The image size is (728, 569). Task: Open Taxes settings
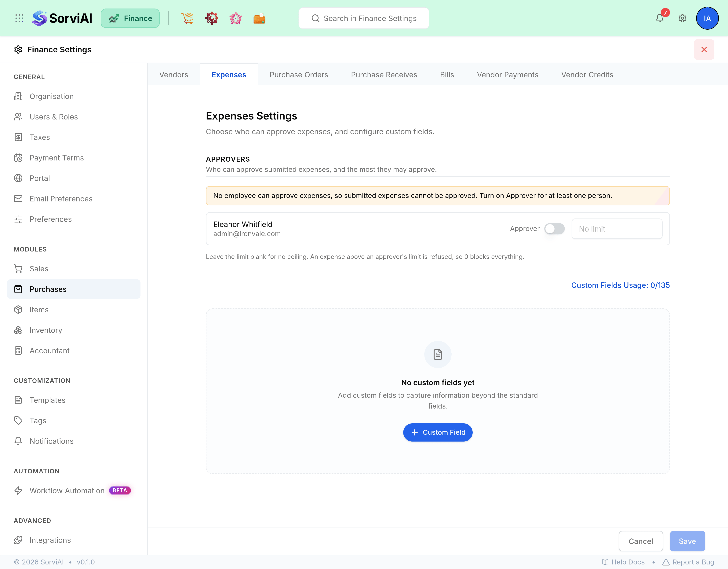74,137
